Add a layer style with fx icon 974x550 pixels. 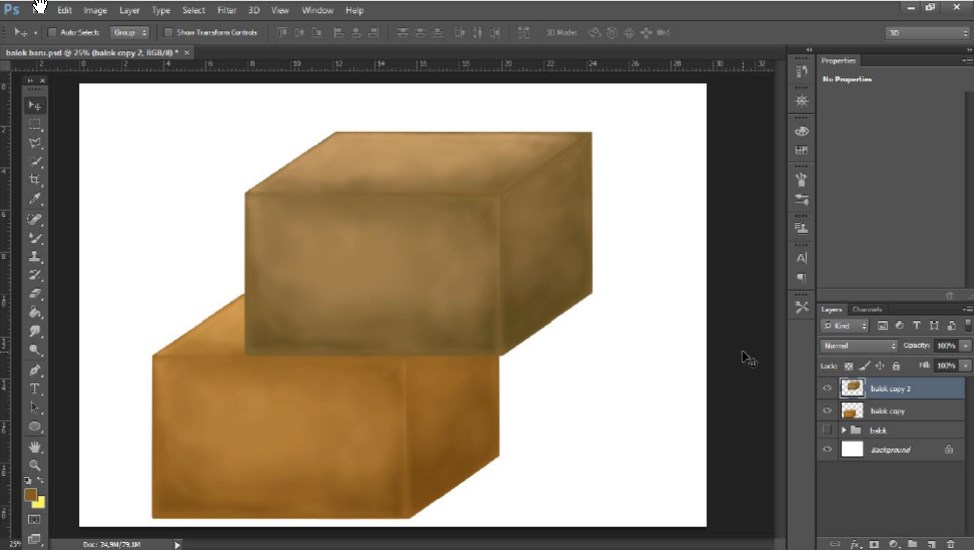[x=855, y=544]
